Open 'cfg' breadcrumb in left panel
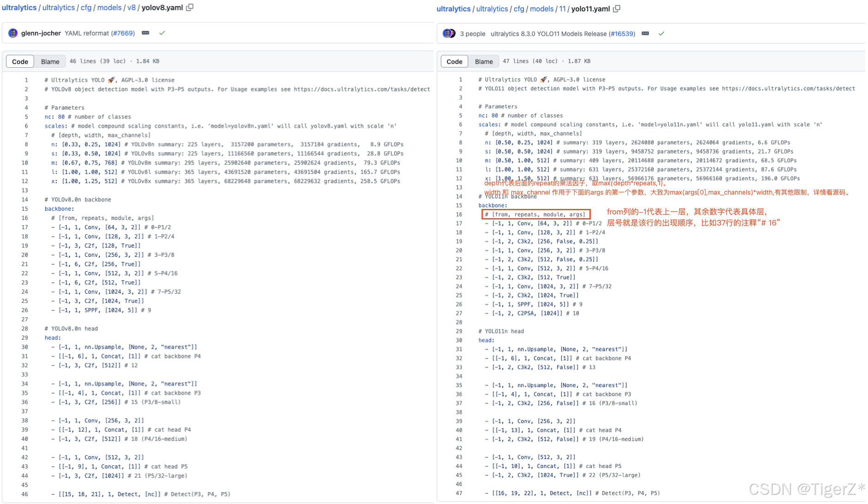 [x=86, y=7]
